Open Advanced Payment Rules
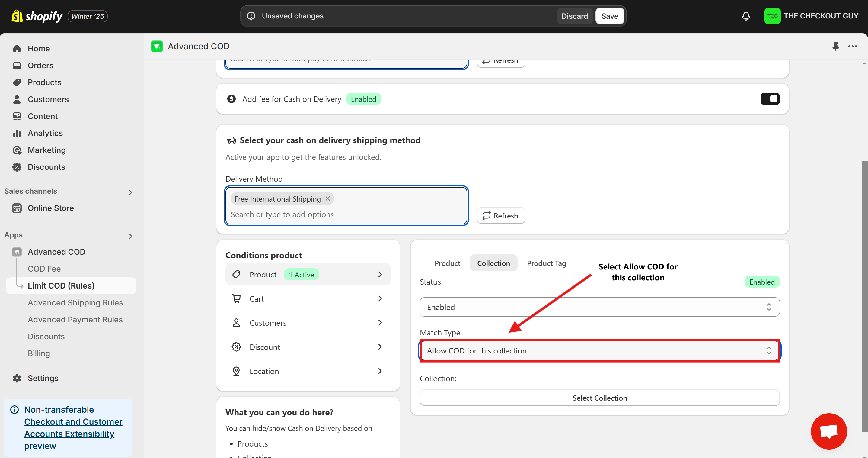 [x=75, y=319]
